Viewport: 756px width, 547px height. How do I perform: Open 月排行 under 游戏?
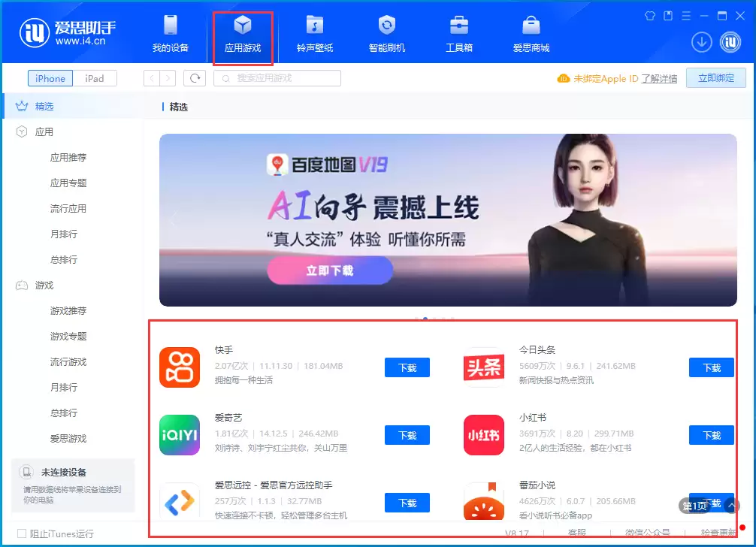(x=64, y=387)
